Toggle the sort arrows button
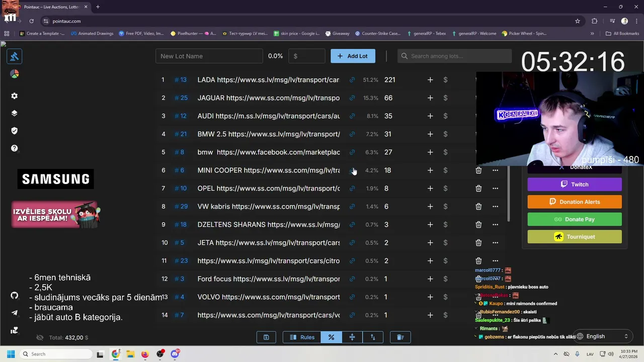This screenshot has width=644, height=362. click(373, 337)
